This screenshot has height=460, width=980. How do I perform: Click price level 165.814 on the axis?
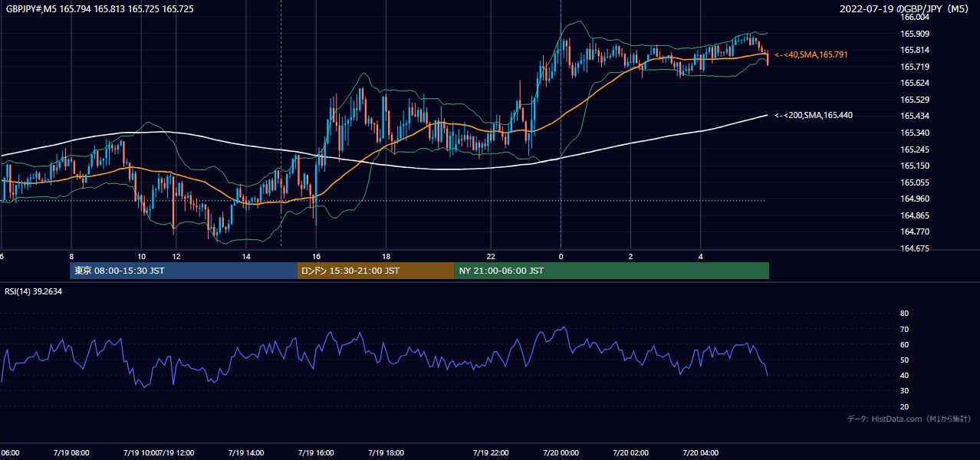[916, 50]
